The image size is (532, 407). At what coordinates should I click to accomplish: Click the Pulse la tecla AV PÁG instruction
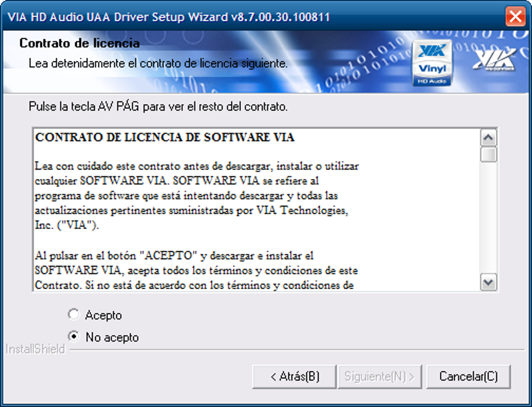(x=158, y=106)
